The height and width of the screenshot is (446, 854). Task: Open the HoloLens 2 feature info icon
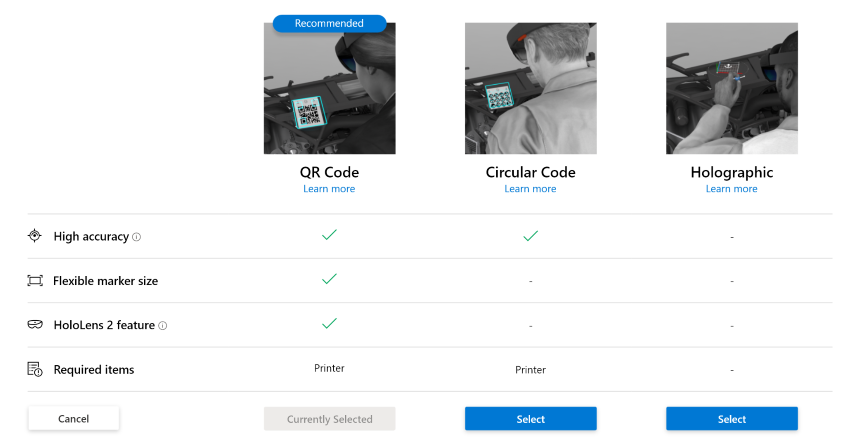pyautogui.click(x=163, y=325)
